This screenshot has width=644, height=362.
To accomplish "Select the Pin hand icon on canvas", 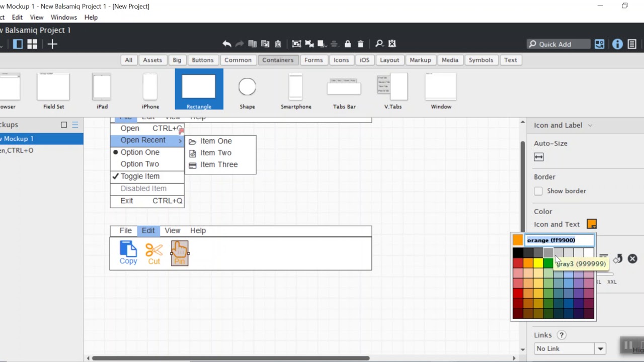I will pos(180,253).
